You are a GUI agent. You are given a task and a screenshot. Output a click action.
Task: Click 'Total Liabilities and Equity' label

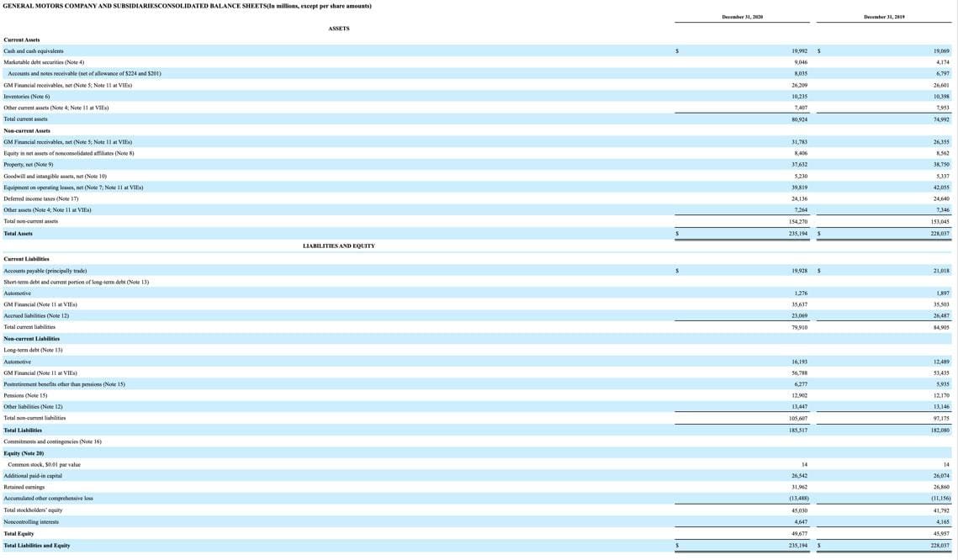(x=37, y=546)
